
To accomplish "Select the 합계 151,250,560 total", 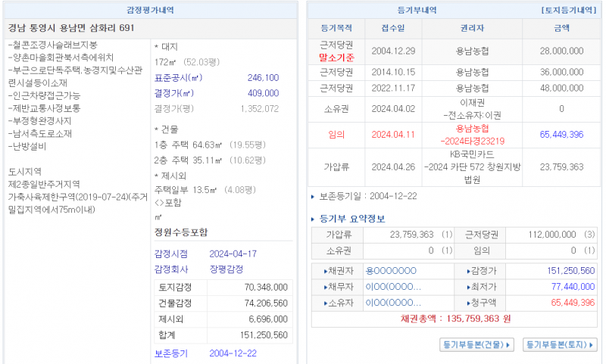I will (x=264, y=335).
